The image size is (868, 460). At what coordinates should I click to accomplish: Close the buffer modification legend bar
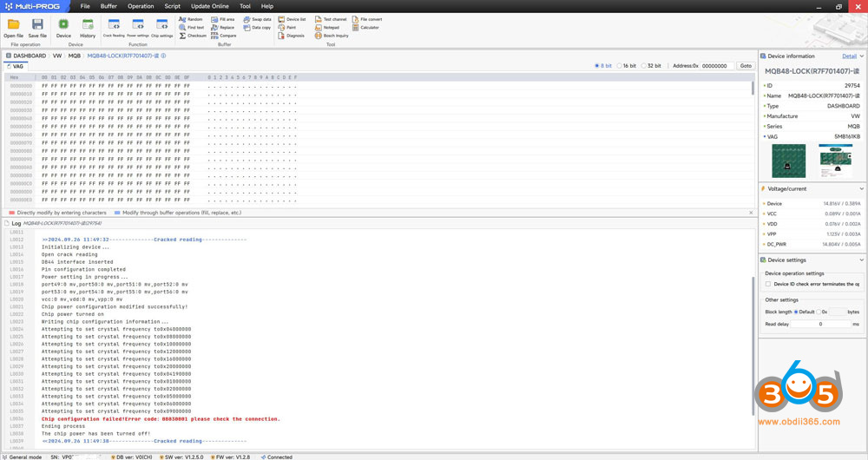point(751,213)
